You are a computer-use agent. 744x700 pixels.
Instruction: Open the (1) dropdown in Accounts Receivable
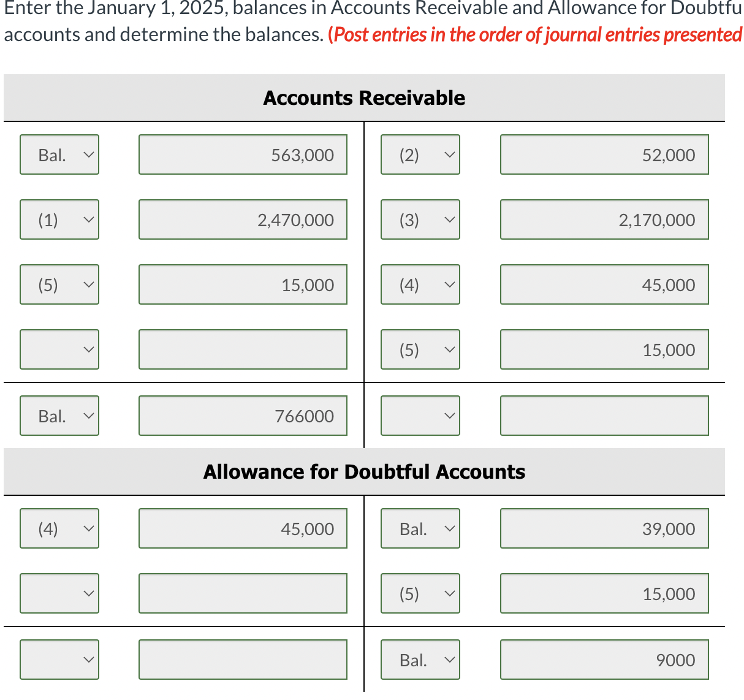point(59,219)
